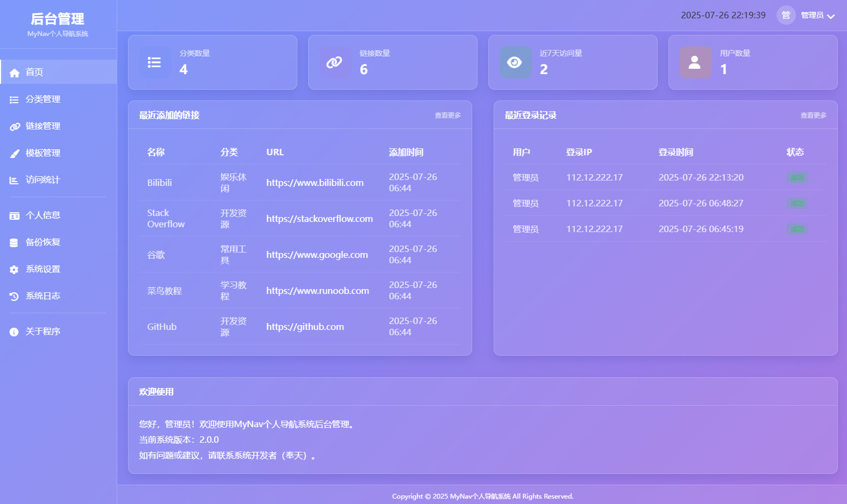Open the 个人信息 menu item
Screen dimensions: 847x504
(43, 215)
